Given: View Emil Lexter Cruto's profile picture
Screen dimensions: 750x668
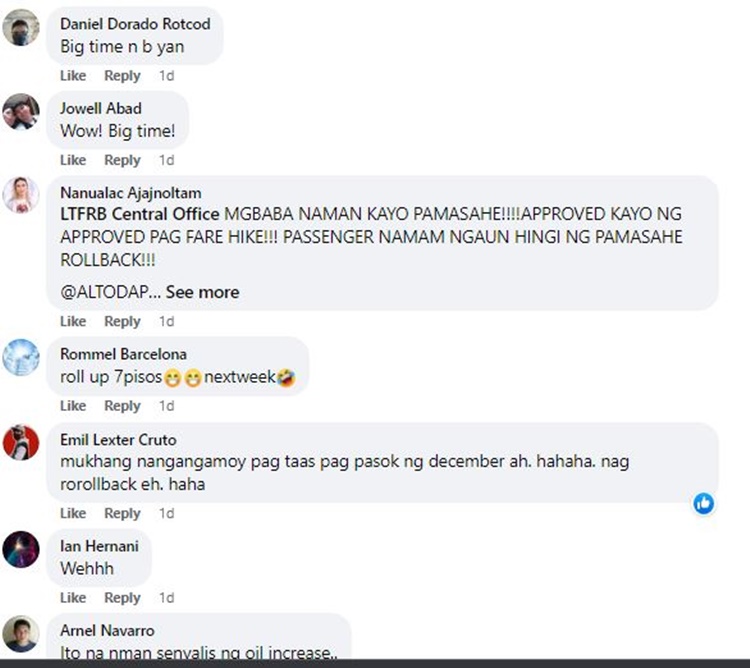Looking at the screenshot, I should click(x=21, y=442).
